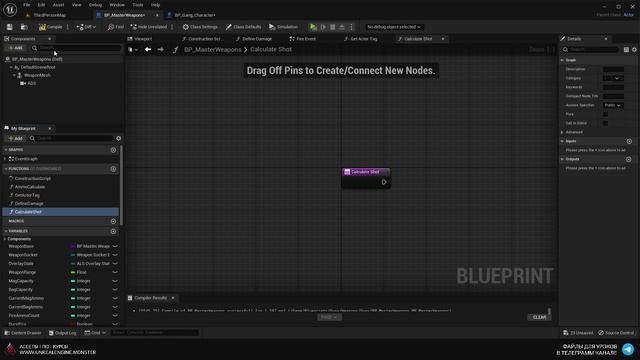Screen dimensions: 640x360
Task: Open the Window menu
Action: (x=117, y=5)
